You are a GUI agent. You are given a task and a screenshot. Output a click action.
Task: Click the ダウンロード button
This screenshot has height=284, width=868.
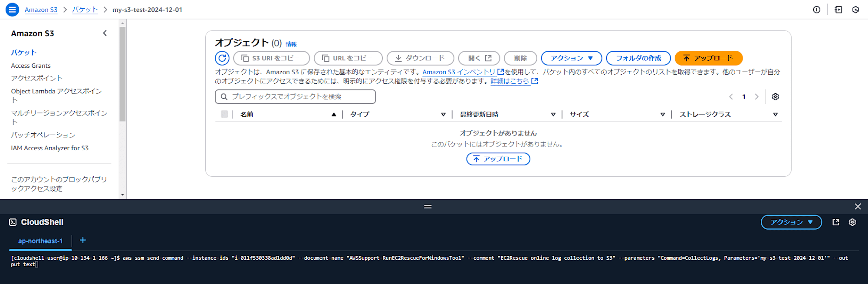420,58
